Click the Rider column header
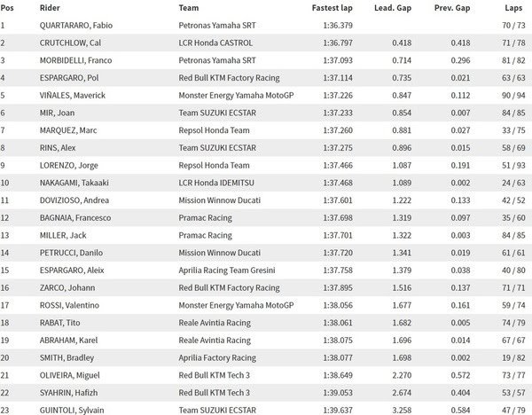 tap(50, 8)
